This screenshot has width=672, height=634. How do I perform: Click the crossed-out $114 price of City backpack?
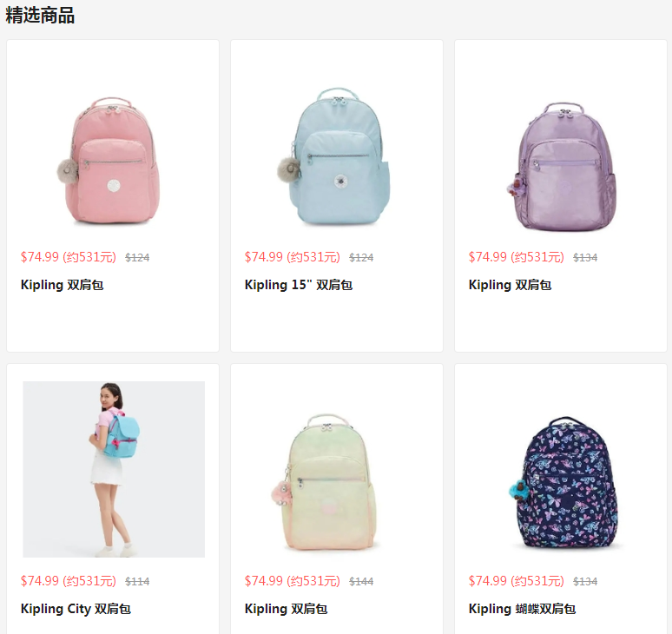coord(137,581)
